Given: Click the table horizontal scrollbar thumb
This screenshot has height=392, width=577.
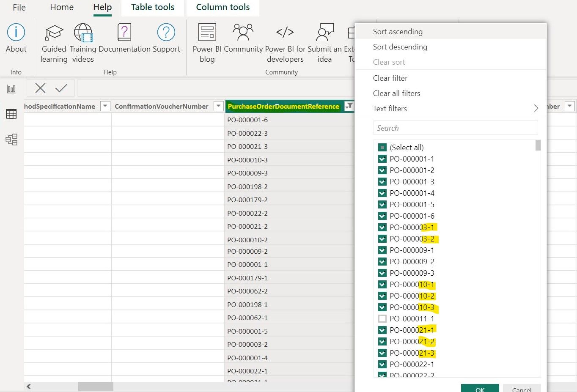Looking at the screenshot, I should click(x=96, y=387).
